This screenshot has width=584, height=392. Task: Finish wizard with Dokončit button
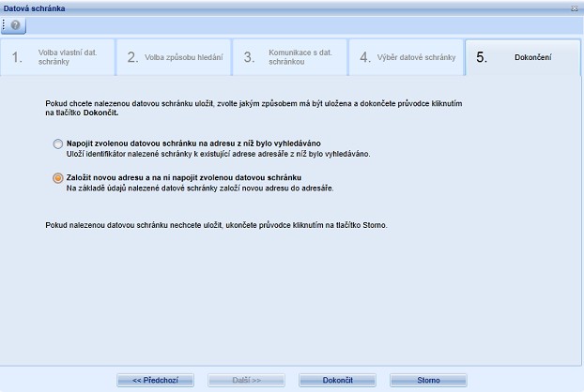337,380
